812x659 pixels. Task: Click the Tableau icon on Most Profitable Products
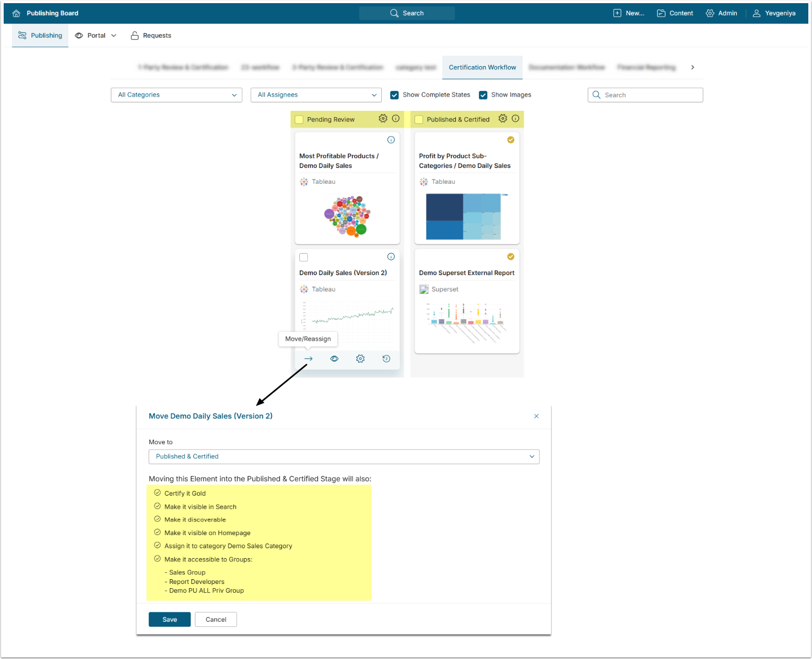pos(304,182)
